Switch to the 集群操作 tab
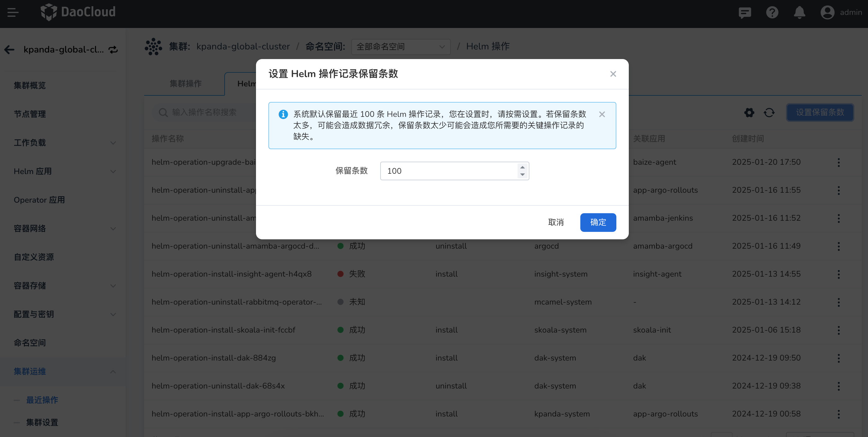 click(186, 83)
